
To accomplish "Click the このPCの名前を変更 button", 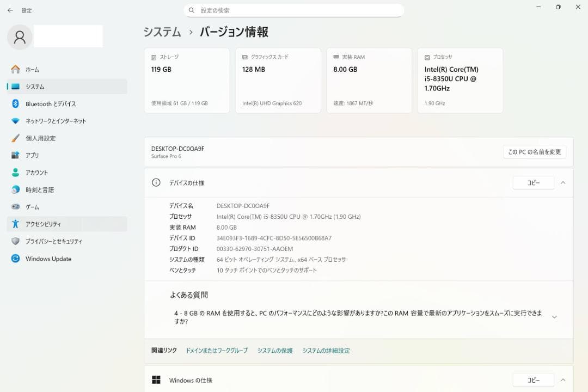I will (x=535, y=152).
